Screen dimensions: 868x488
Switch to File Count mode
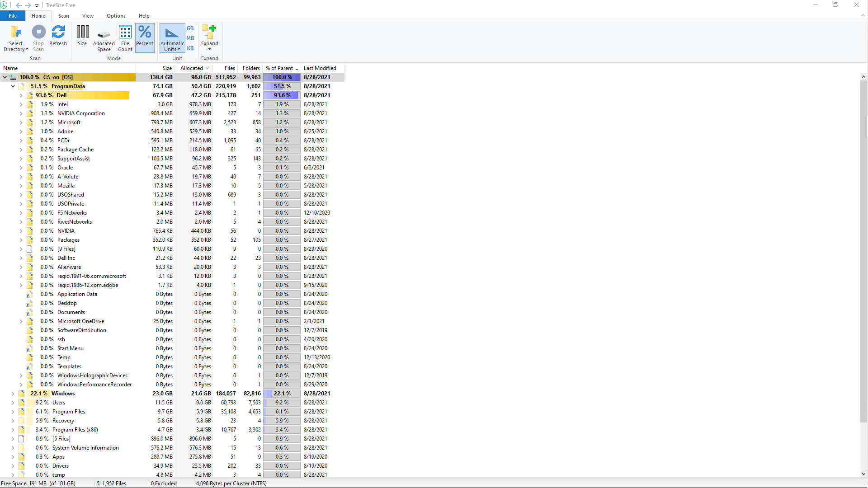tap(125, 38)
